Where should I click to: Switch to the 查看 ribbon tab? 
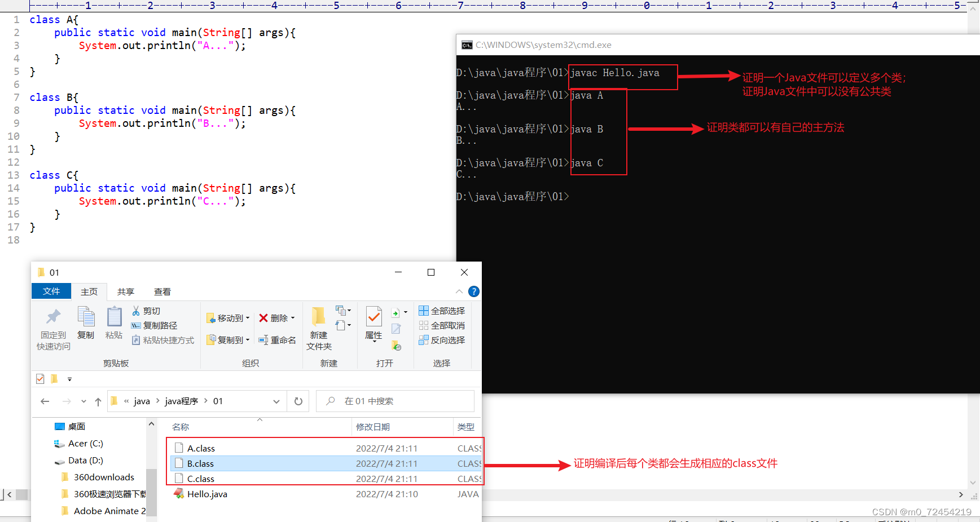point(162,291)
